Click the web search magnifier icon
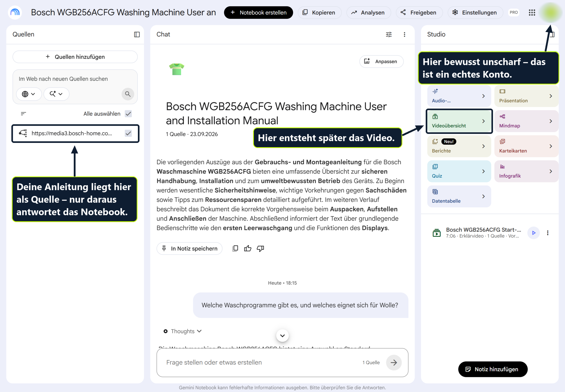 point(128,94)
